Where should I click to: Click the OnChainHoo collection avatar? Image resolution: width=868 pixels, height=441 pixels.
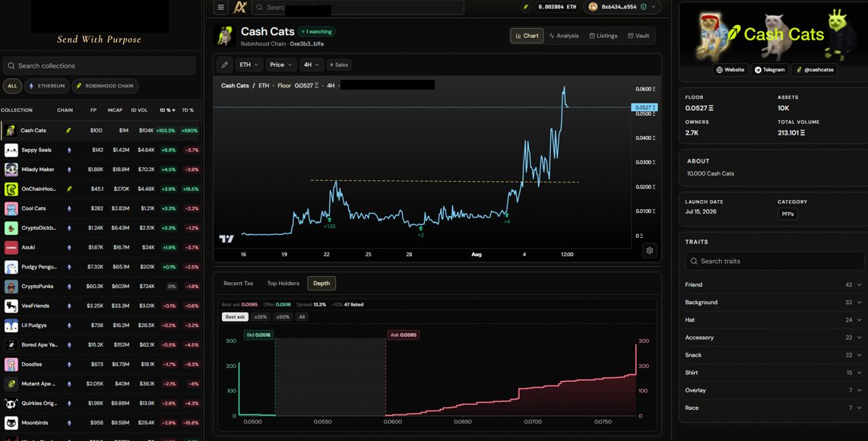coord(11,189)
